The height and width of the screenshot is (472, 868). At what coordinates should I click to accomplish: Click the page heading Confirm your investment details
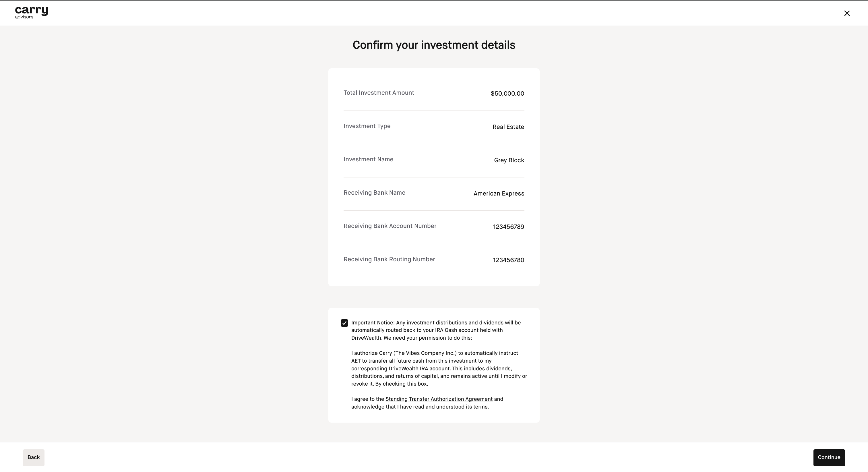coord(434,45)
